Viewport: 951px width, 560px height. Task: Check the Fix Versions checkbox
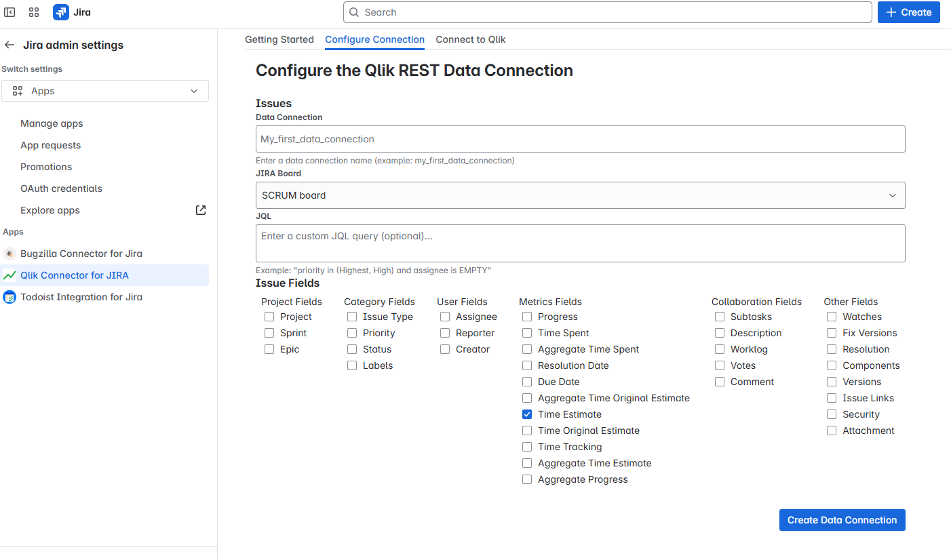tap(832, 333)
